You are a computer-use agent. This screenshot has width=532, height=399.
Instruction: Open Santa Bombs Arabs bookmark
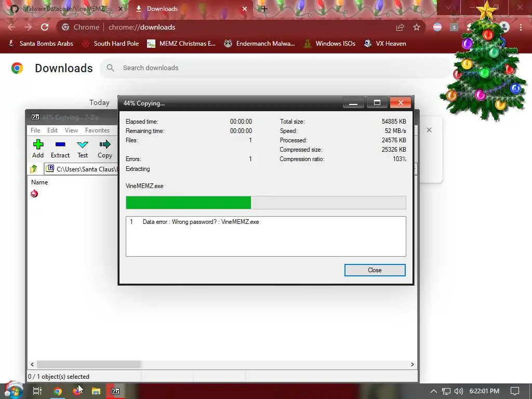click(x=41, y=44)
